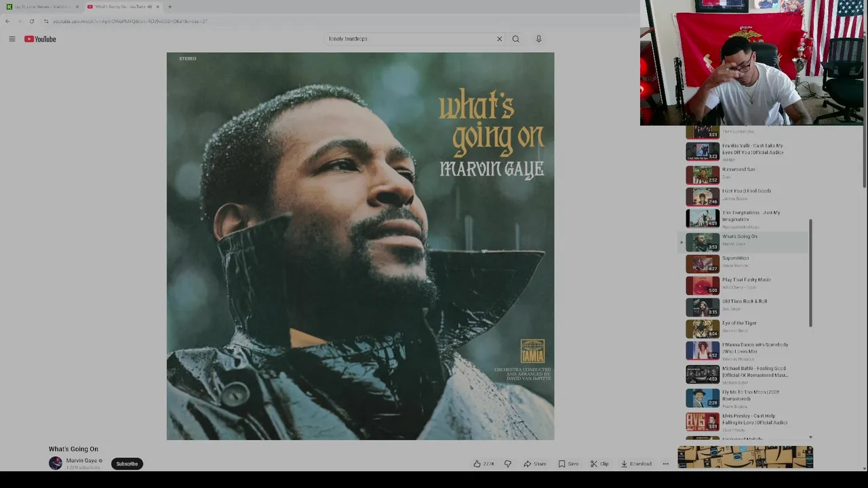
Task: Open Marvin Gaye channel avatar
Action: pyautogui.click(x=56, y=464)
